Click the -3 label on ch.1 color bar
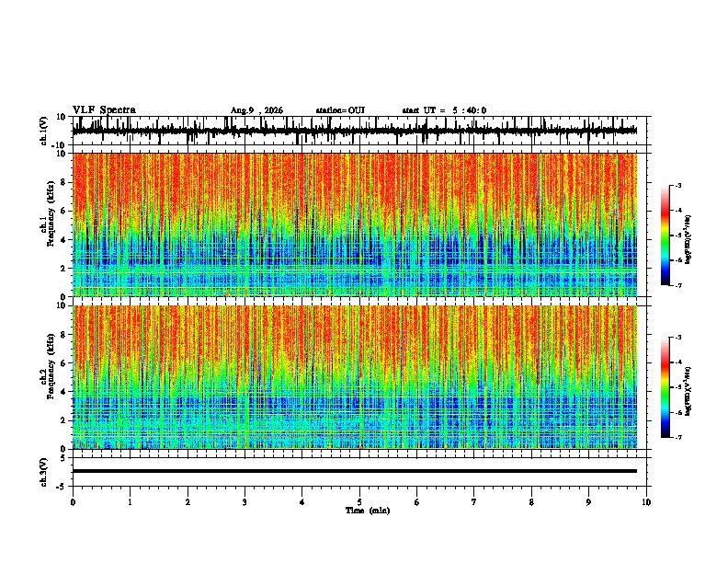 point(677,186)
